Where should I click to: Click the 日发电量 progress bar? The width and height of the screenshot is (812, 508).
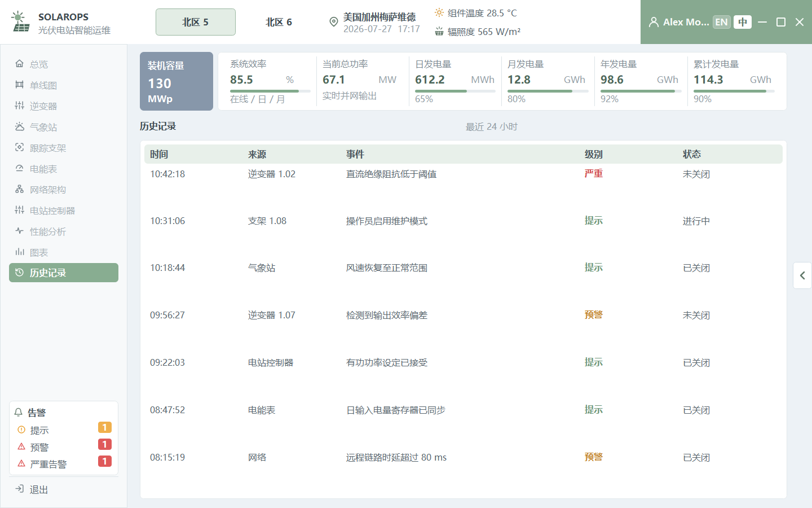pos(455,91)
